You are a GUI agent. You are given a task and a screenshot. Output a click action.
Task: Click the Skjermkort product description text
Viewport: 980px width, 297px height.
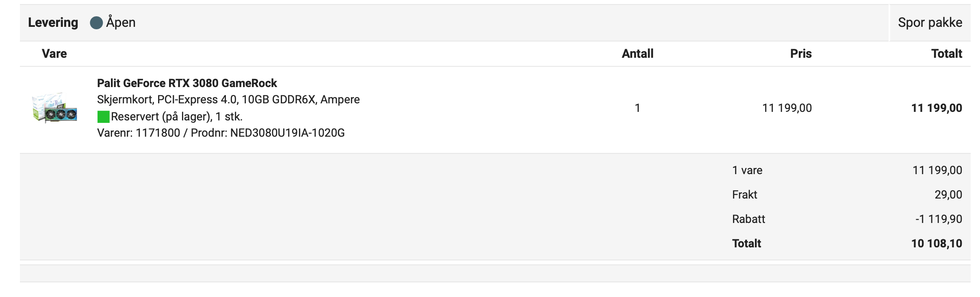228,100
